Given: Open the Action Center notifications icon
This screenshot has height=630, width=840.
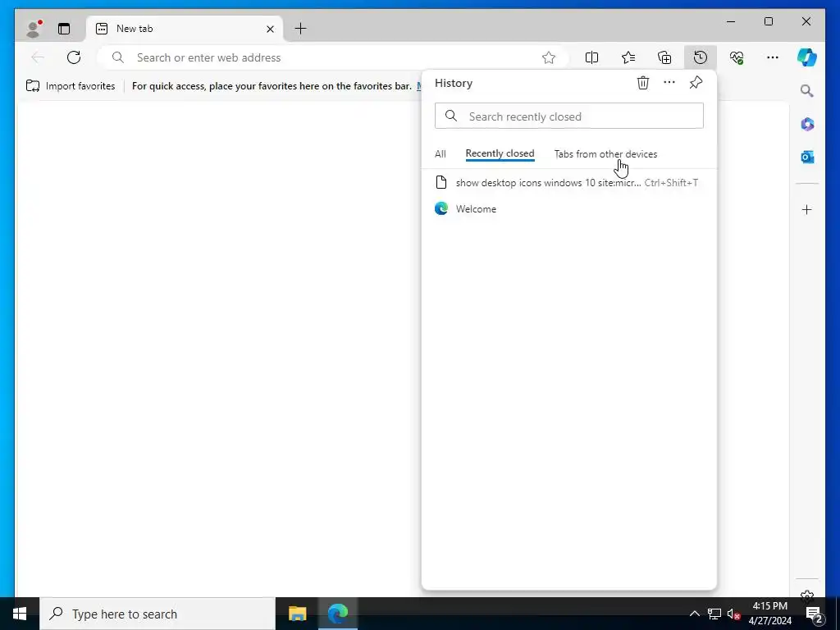Looking at the screenshot, I should tap(815, 614).
